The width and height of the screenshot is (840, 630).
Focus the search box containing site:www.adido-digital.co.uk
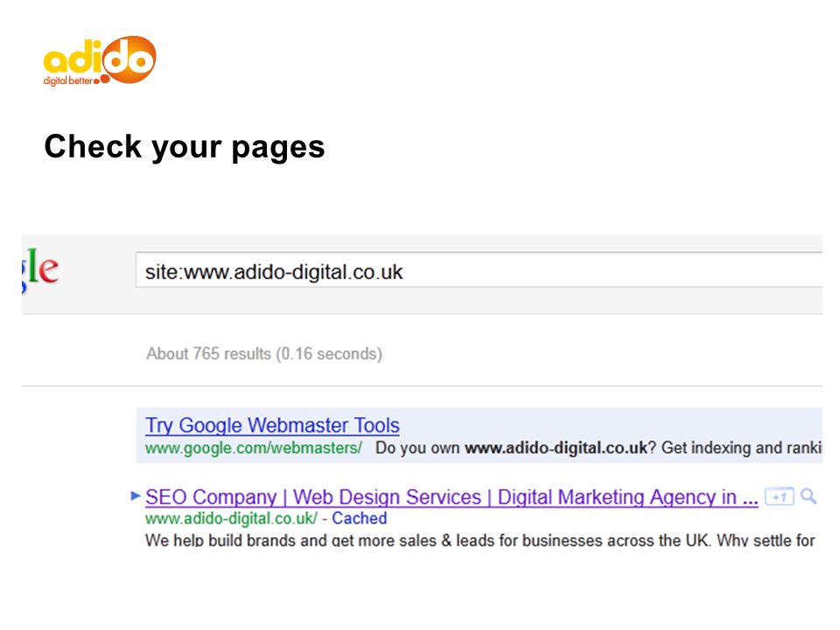[x=479, y=270]
